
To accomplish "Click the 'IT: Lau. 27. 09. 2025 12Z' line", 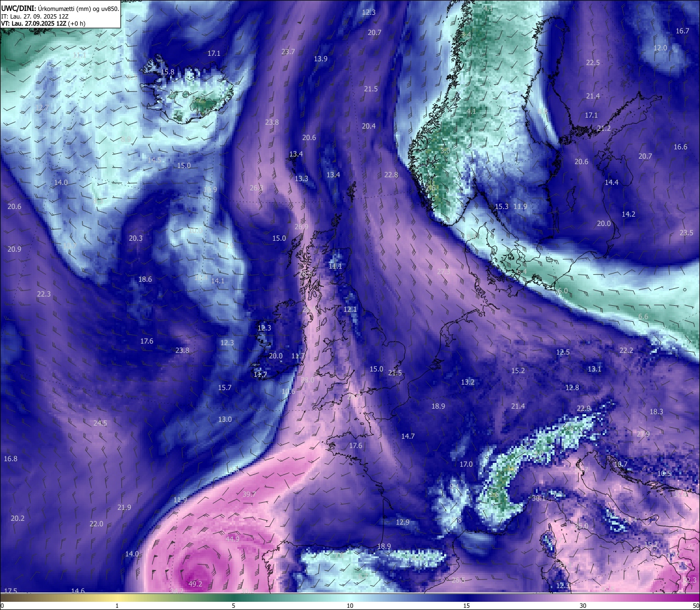I will click(35, 16).
